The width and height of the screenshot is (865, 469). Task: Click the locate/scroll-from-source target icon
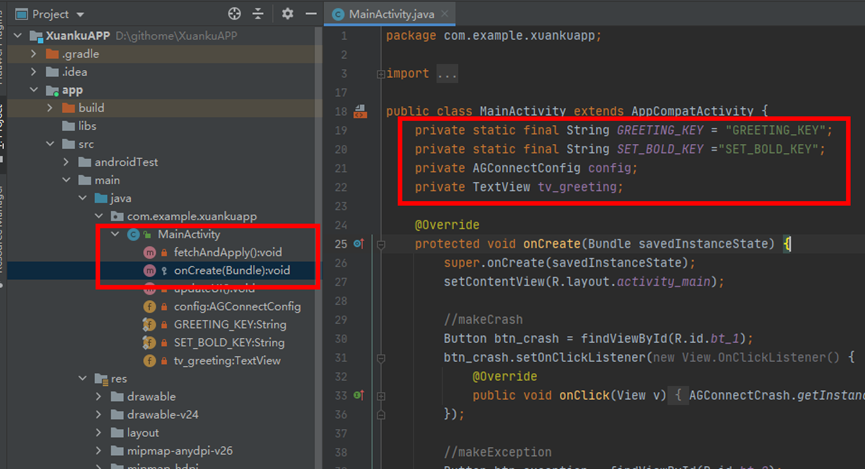(234, 14)
